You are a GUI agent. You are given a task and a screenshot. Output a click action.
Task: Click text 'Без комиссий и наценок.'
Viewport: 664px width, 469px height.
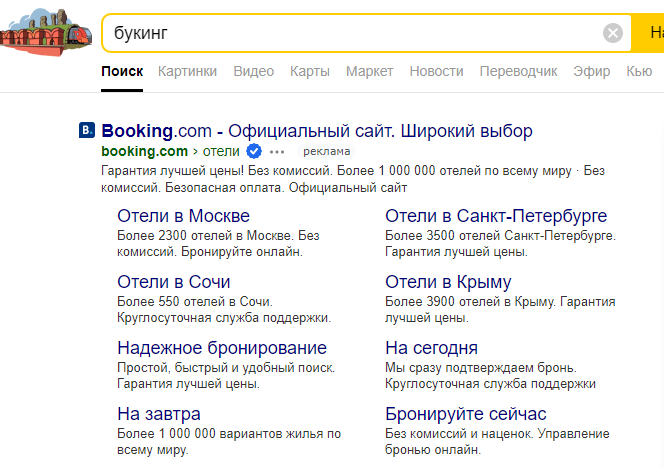tap(461, 433)
